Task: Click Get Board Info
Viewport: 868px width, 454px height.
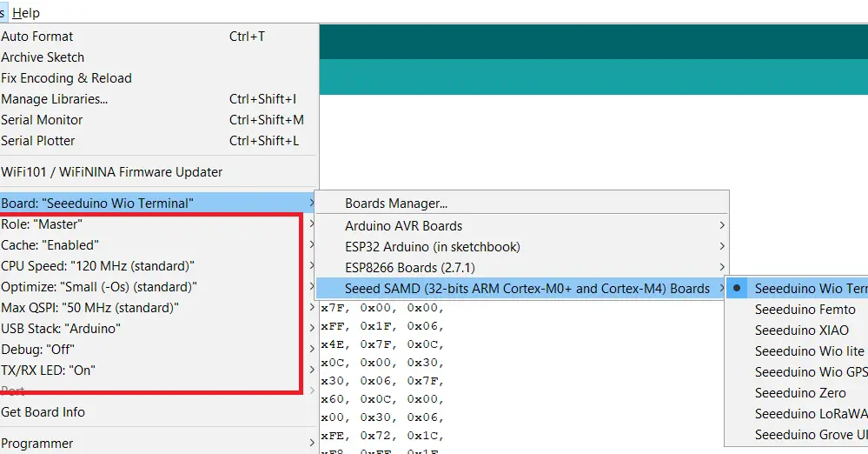Action: pyautogui.click(x=159, y=412)
